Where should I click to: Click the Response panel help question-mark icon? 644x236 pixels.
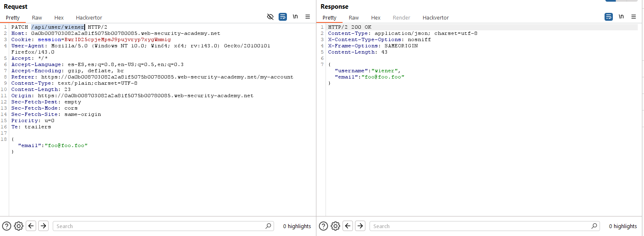[323, 226]
